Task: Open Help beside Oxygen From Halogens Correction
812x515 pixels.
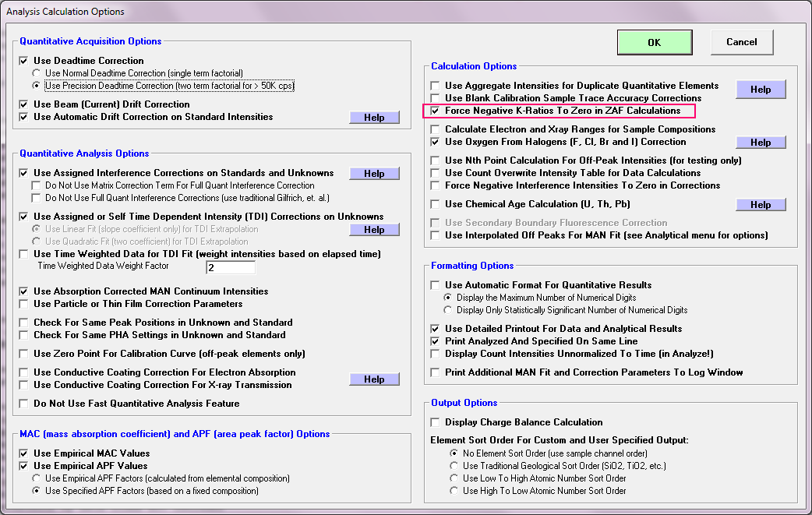Action: pos(761,143)
